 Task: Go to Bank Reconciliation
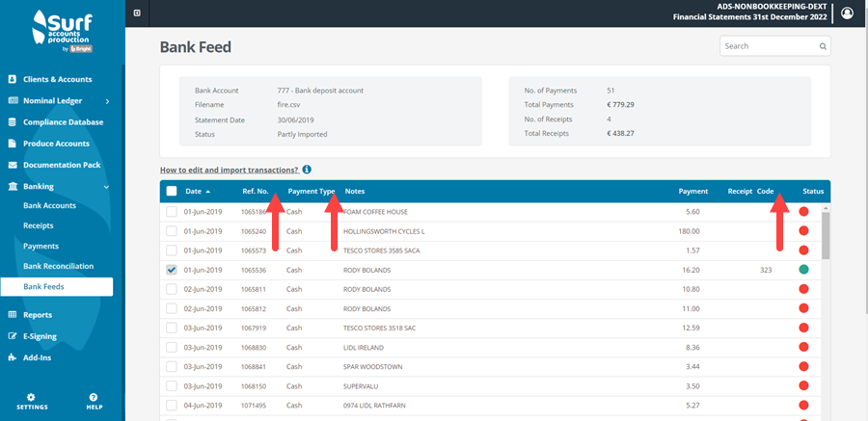pyautogui.click(x=59, y=266)
